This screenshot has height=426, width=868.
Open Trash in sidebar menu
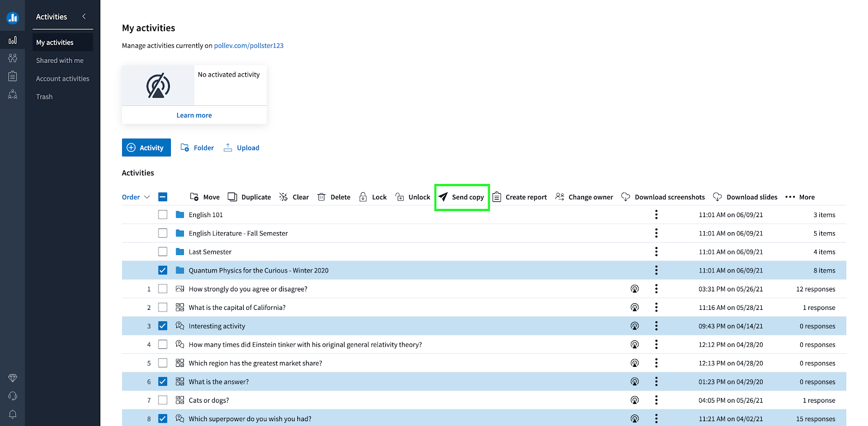pos(44,97)
